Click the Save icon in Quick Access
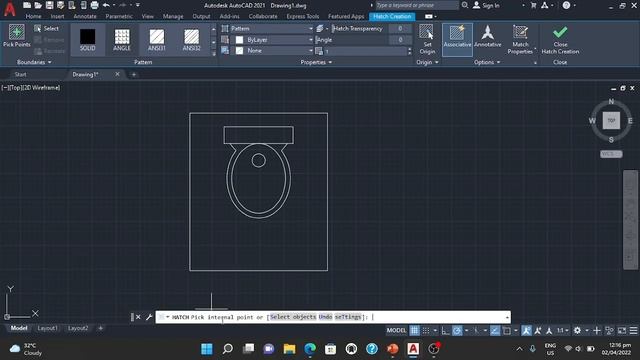The image size is (640, 360). [x=49, y=5]
